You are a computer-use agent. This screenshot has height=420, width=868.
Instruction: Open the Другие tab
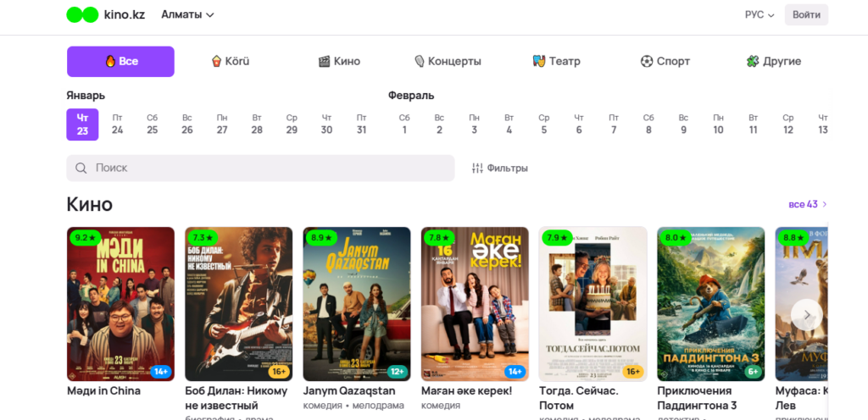click(x=773, y=61)
